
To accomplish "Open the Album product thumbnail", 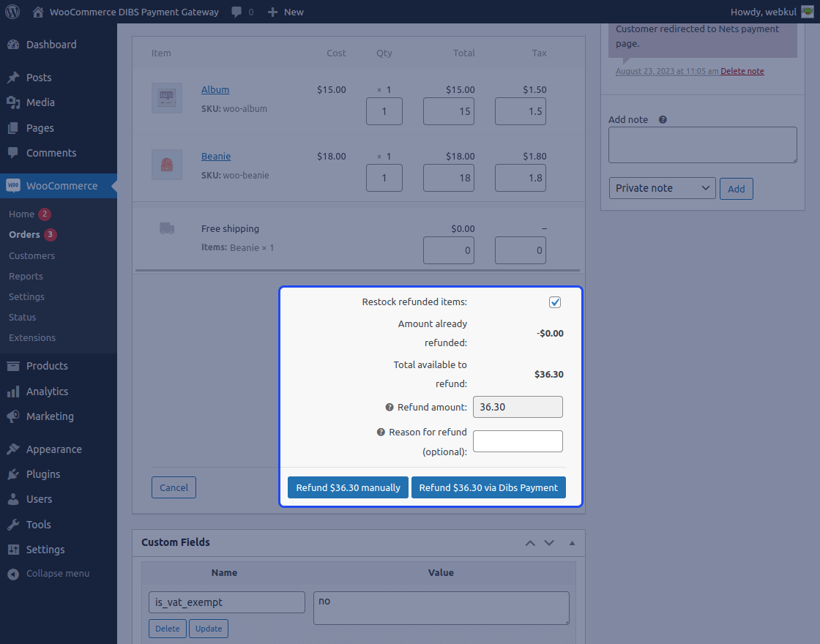I will click(x=167, y=98).
